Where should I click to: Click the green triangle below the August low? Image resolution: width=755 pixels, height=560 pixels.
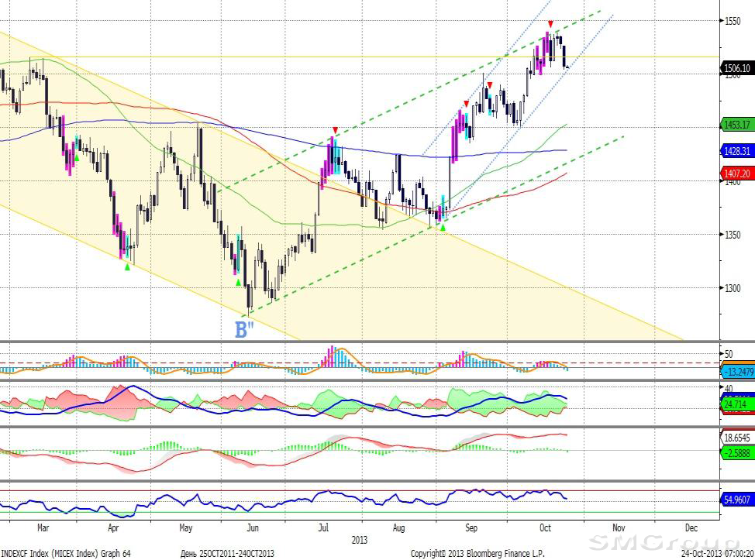pyautogui.click(x=443, y=228)
